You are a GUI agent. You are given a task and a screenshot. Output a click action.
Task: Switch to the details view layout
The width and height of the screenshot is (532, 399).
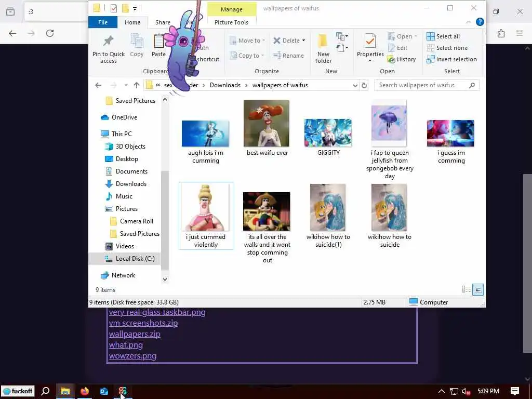(x=467, y=289)
